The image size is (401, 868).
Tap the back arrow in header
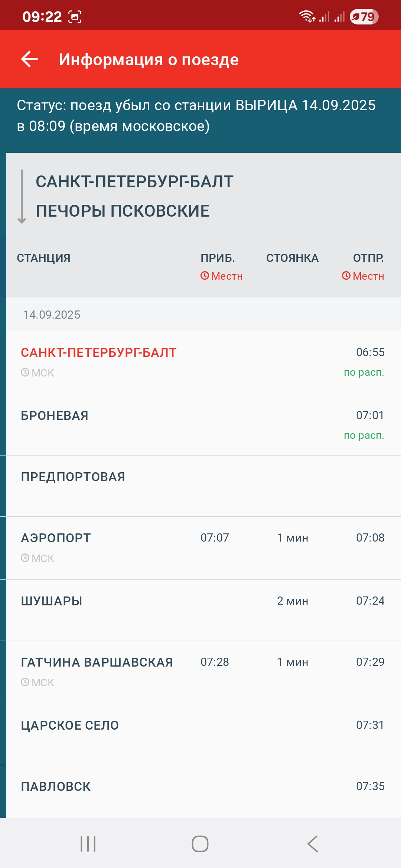pos(30,59)
